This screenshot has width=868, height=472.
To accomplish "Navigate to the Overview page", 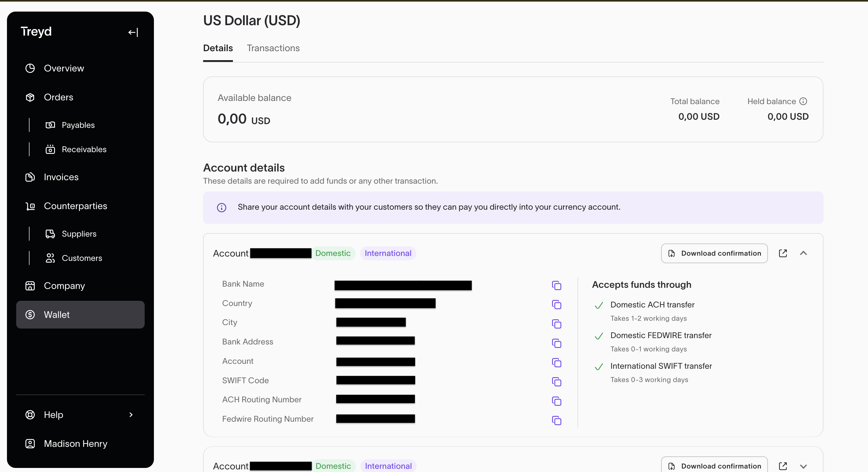I will coord(64,68).
